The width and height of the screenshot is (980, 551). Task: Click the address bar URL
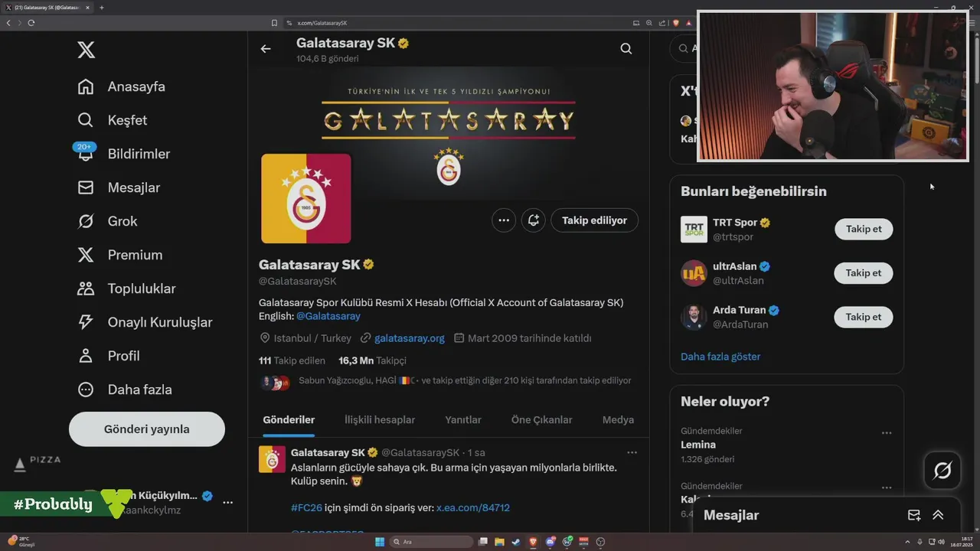click(322, 23)
